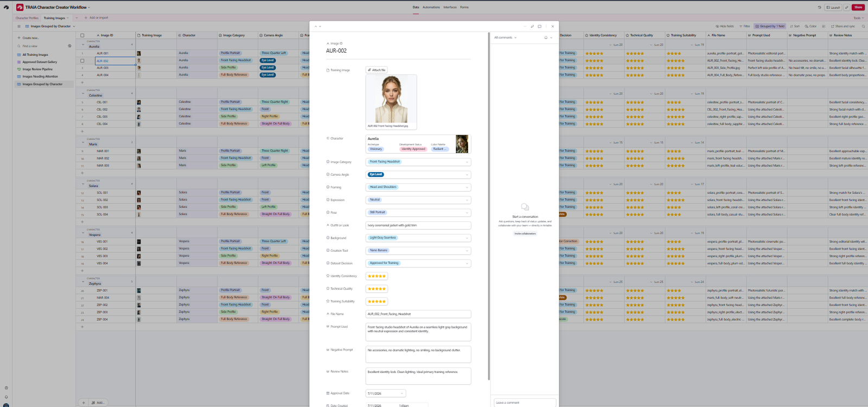The image size is (868, 407).
Task: Open view search settings gear in sidebar
Action: (69, 46)
